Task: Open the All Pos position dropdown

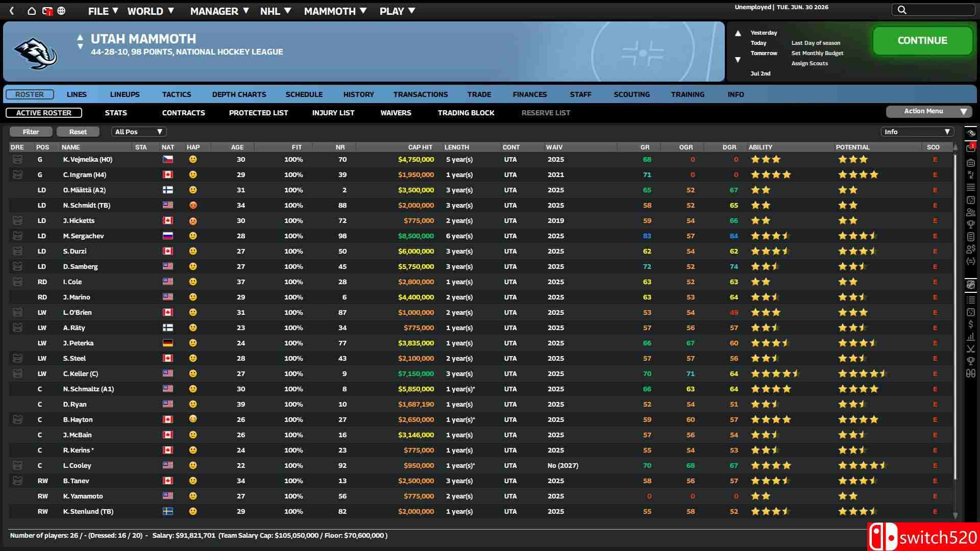Action: coord(139,132)
